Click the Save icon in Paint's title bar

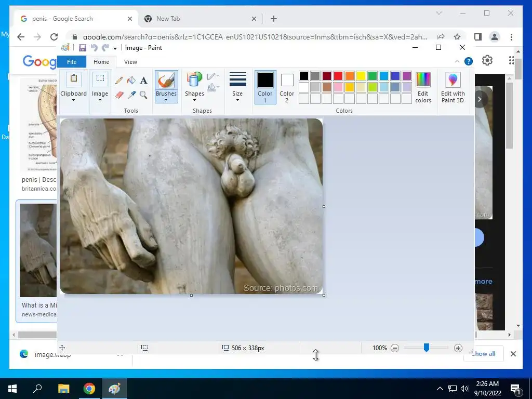pos(83,48)
